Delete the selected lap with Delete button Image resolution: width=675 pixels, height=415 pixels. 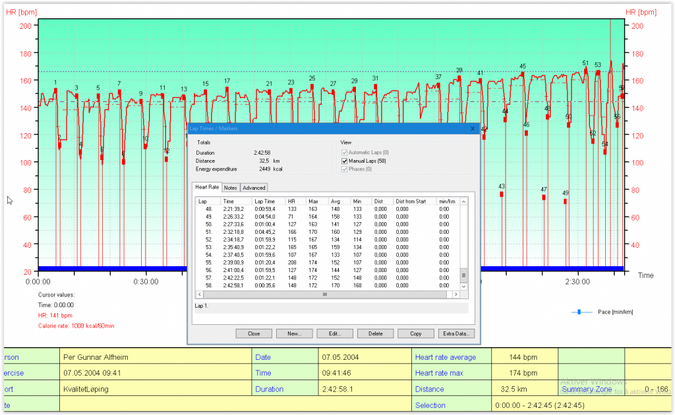coord(375,333)
